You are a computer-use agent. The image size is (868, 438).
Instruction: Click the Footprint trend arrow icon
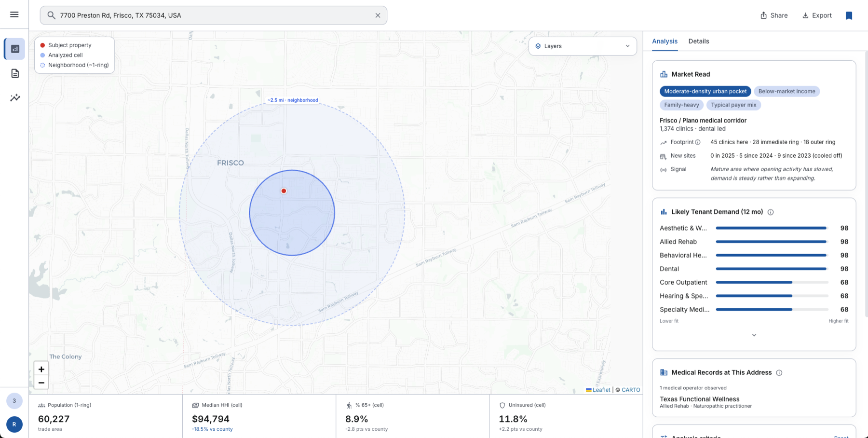[x=664, y=143]
